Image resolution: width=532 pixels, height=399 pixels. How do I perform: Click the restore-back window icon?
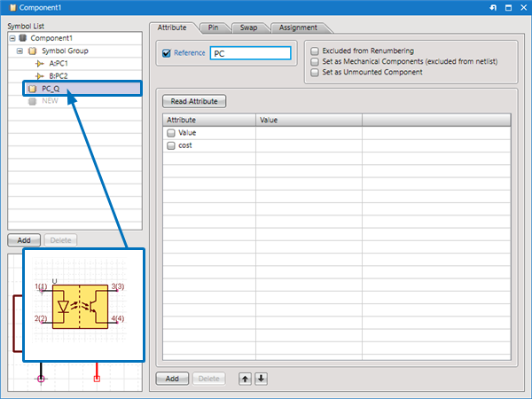(x=493, y=7)
